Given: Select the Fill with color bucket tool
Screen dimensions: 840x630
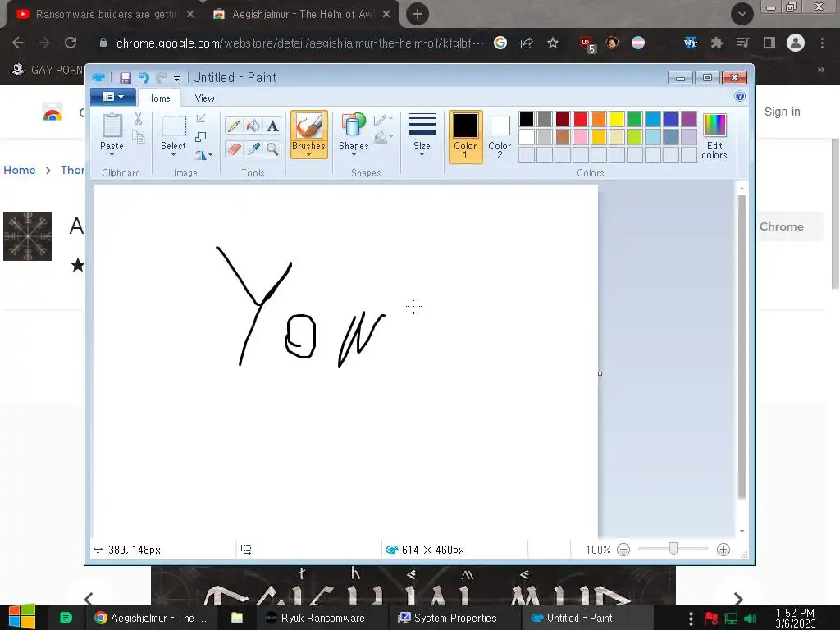Looking at the screenshot, I should click(253, 126).
